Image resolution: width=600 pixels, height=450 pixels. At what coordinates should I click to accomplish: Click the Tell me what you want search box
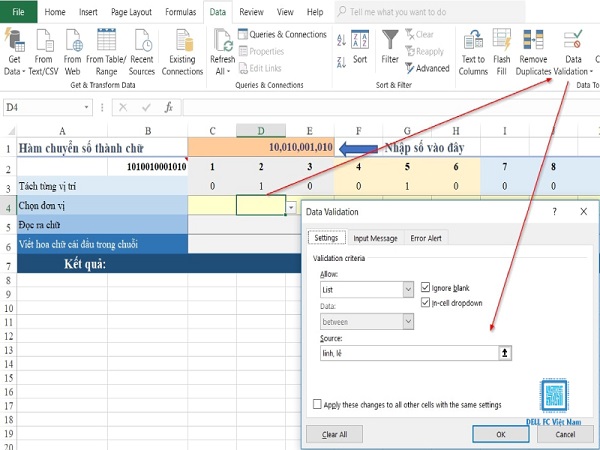tap(430, 12)
